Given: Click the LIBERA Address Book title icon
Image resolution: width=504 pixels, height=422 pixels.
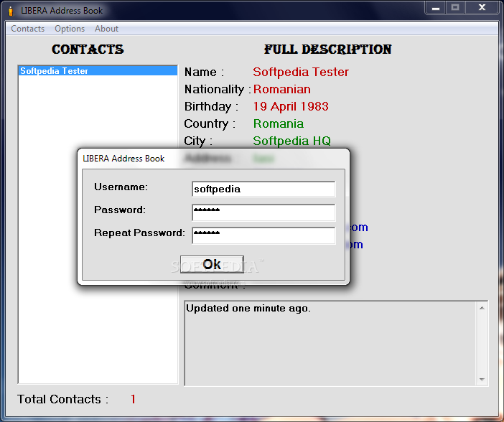Looking at the screenshot, I should coord(11,11).
